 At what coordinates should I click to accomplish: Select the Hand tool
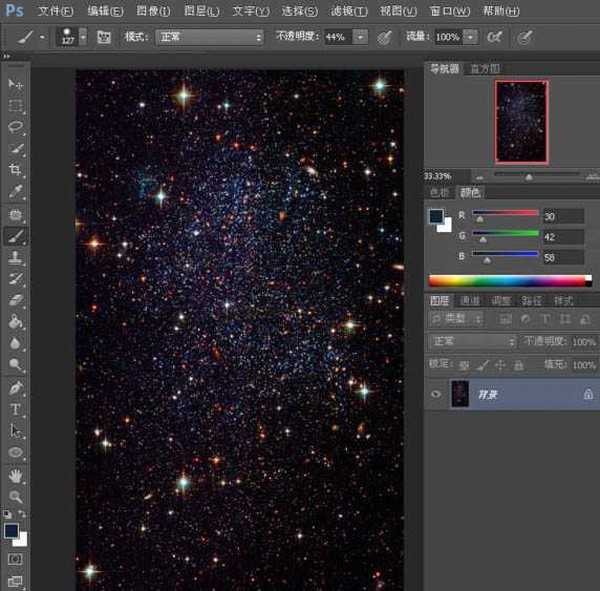(x=16, y=475)
